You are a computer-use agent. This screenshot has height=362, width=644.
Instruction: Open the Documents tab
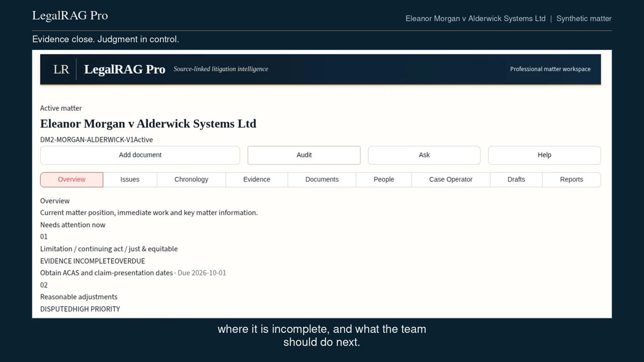322,179
